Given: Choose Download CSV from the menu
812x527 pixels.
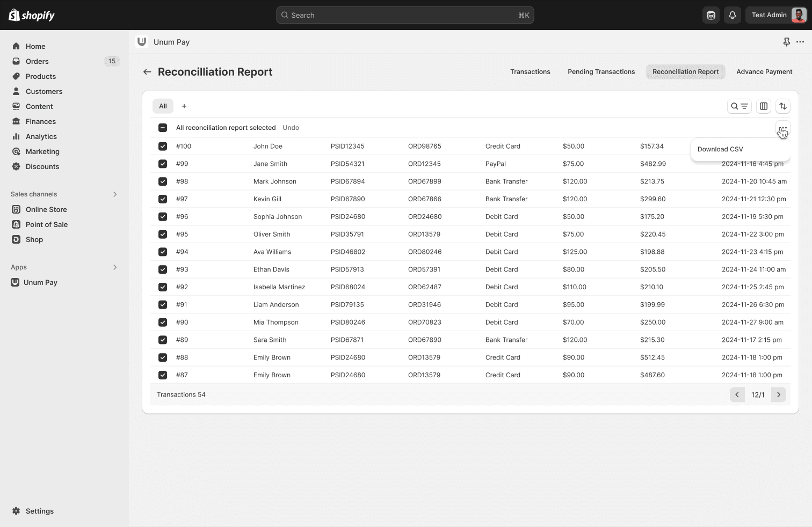Looking at the screenshot, I should (x=720, y=149).
